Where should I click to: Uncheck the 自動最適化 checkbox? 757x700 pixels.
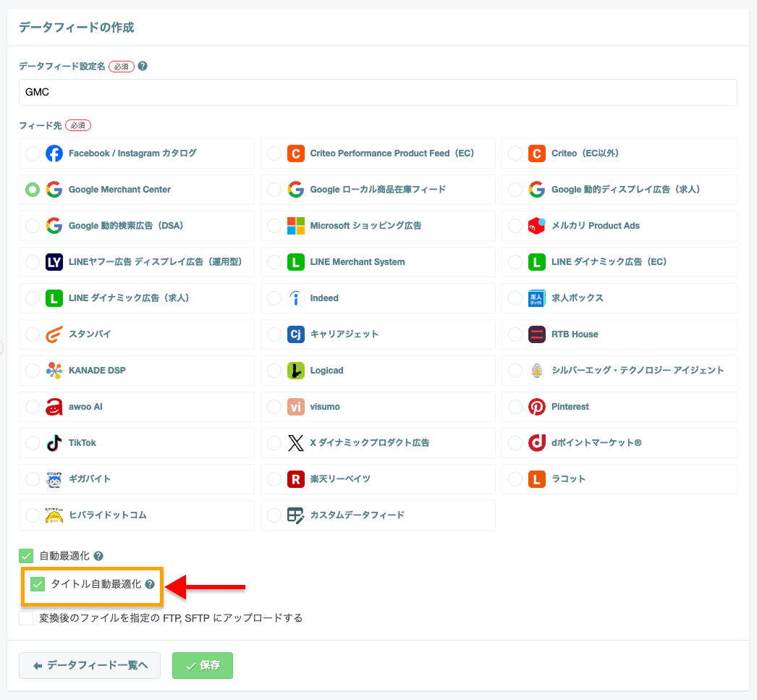pyautogui.click(x=26, y=556)
